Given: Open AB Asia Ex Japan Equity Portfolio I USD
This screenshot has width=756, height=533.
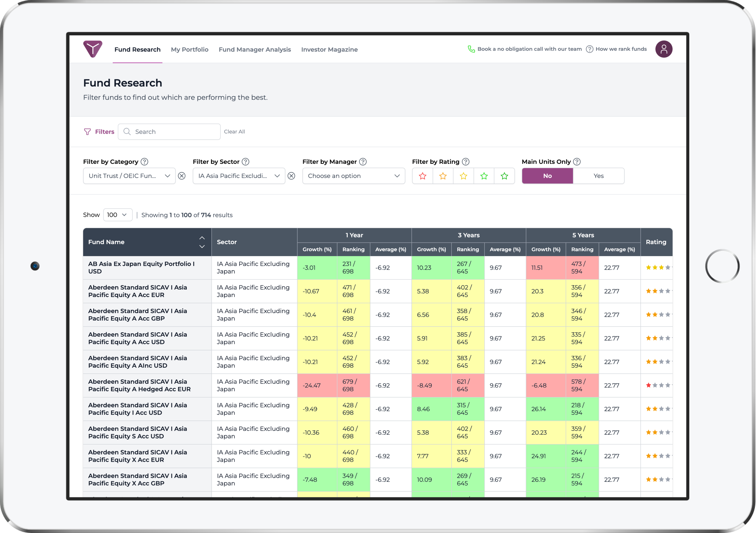Looking at the screenshot, I should coord(141,267).
